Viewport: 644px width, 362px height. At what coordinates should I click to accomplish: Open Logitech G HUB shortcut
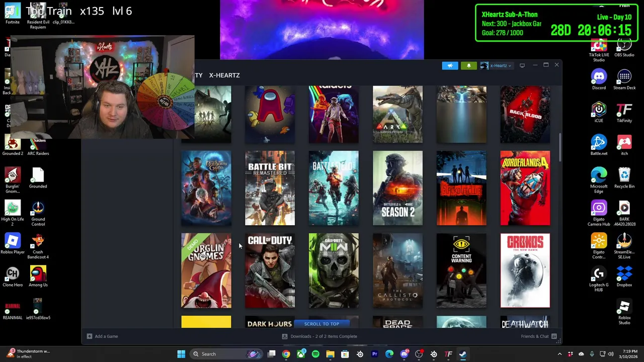click(599, 279)
